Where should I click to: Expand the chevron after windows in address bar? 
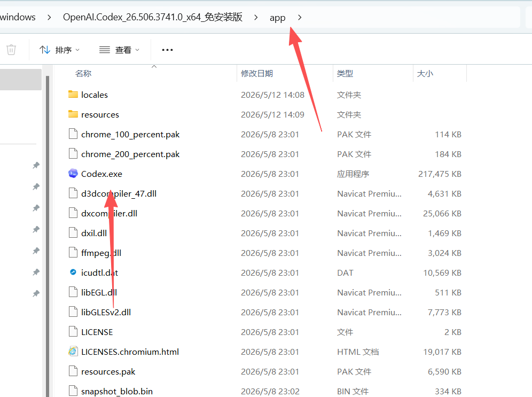(x=50, y=17)
